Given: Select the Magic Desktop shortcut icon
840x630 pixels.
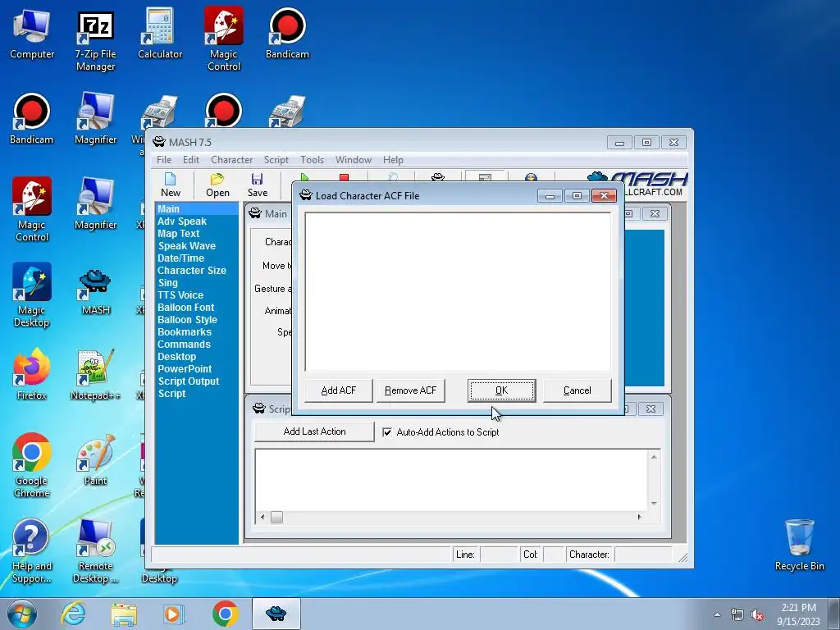Looking at the screenshot, I should pos(32,294).
